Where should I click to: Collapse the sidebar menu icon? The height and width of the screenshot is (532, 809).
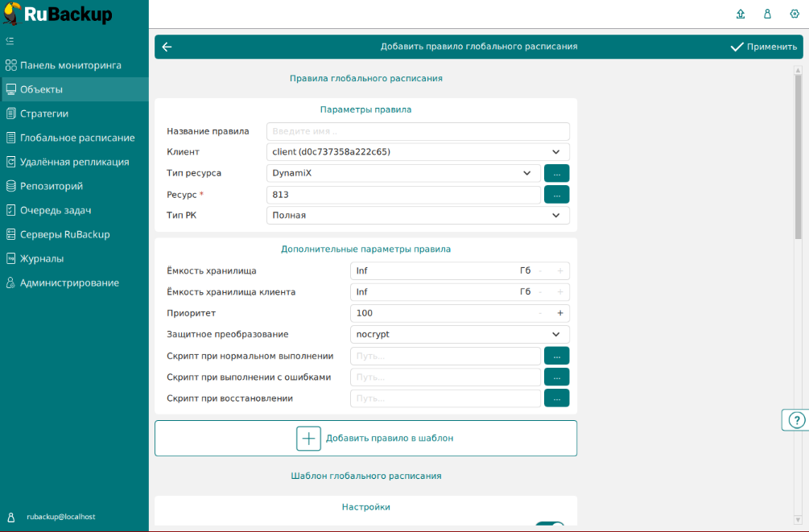(10, 40)
